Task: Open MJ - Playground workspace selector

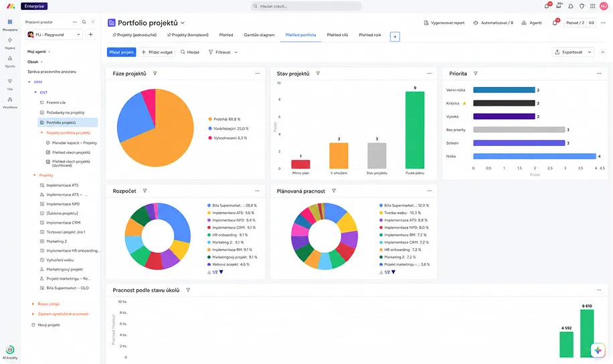Action: pyautogui.click(x=54, y=35)
